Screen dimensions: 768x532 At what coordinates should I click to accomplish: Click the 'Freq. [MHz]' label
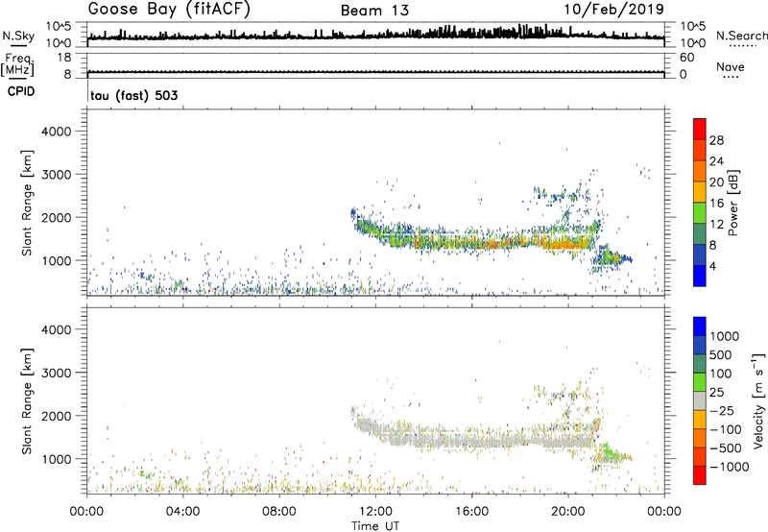tap(17, 65)
